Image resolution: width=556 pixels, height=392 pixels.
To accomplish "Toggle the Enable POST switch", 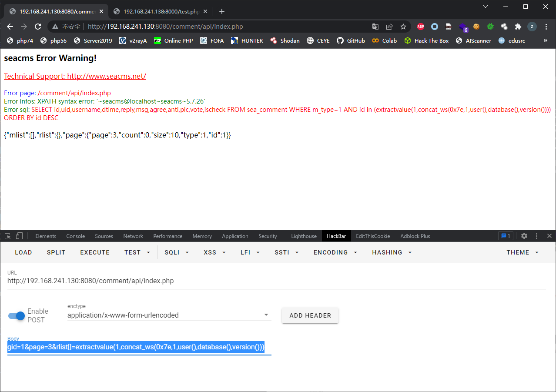I will pyautogui.click(x=17, y=315).
